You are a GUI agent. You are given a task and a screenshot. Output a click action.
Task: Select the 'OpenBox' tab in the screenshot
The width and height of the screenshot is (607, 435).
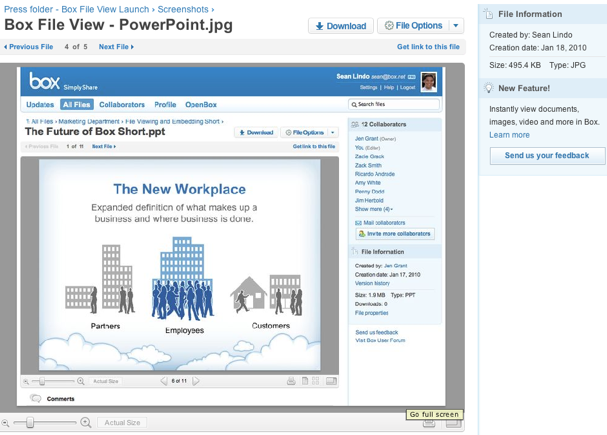pyautogui.click(x=201, y=104)
